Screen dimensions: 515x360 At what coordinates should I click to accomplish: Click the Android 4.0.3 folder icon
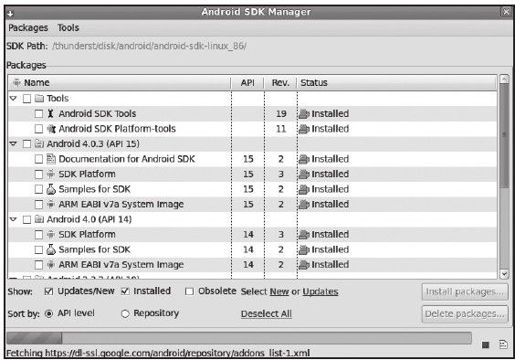39,144
